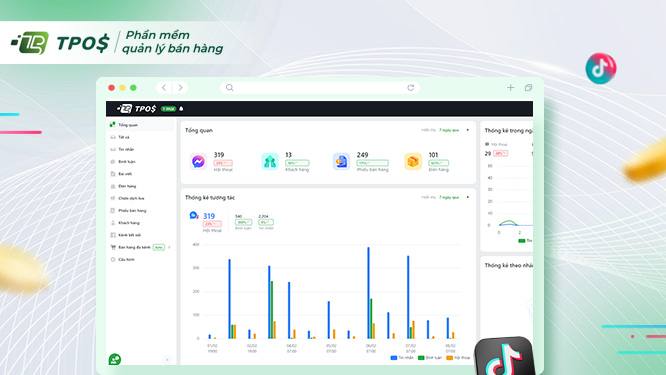Click the 249 Phiếu bán hàng value
Image resolution: width=666 pixels, height=375 pixels.
(362, 155)
